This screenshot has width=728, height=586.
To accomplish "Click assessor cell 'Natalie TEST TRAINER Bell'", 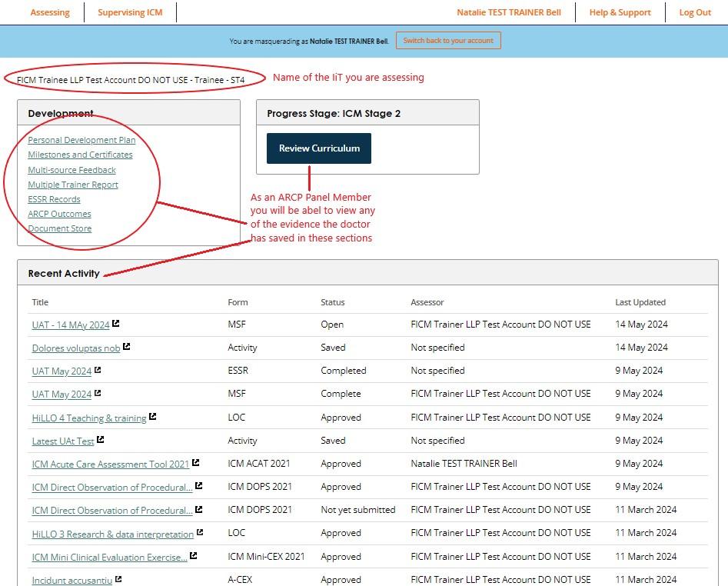I will (x=464, y=464).
